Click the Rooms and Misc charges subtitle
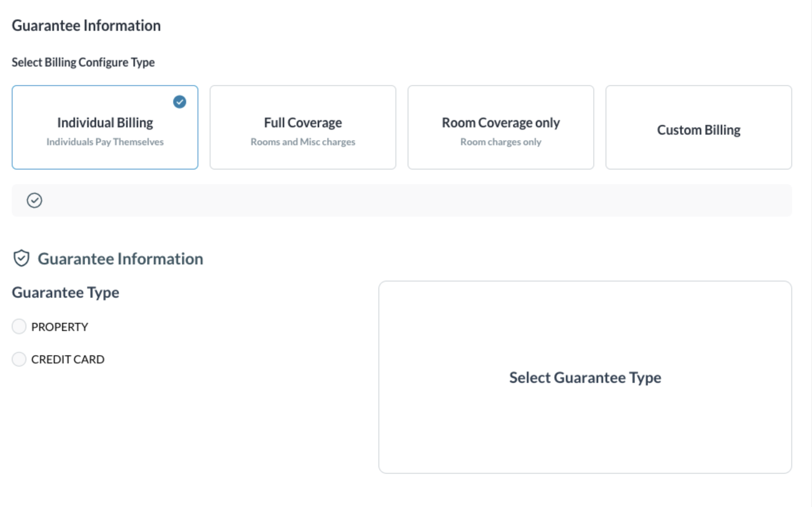This screenshot has width=812, height=507. [x=303, y=142]
